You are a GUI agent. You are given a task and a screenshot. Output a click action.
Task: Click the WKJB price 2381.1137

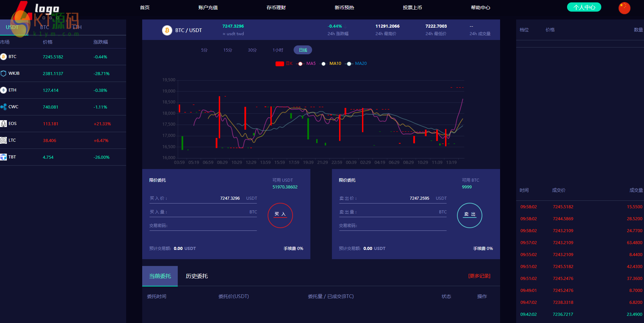click(x=53, y=74)
